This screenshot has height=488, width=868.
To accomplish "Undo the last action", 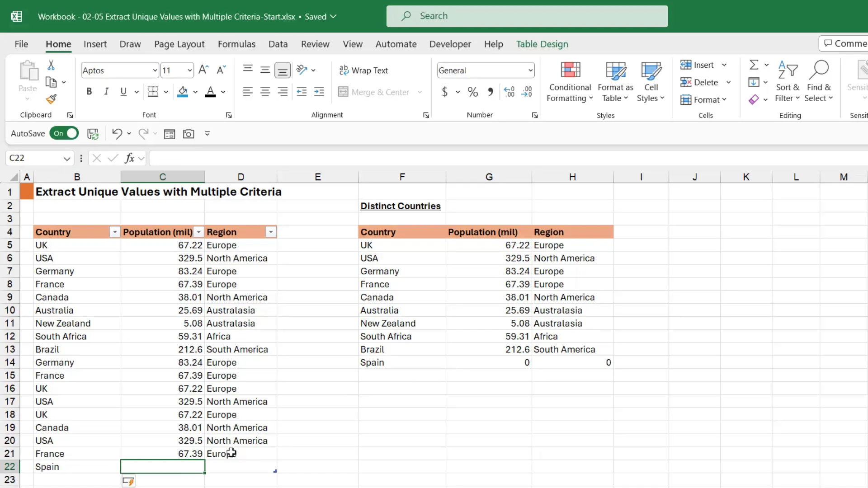I will pos(117,134).
